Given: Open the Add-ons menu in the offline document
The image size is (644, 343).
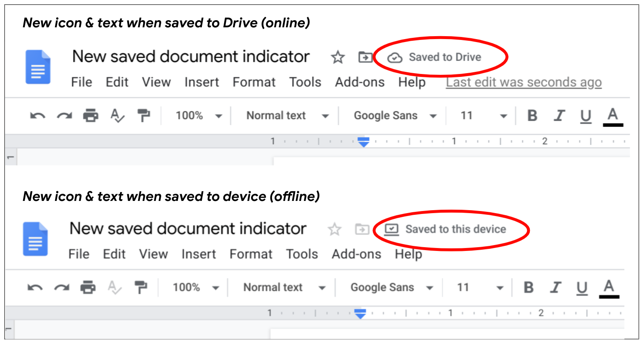Looking at the screenshot, I should pos(356,254).
